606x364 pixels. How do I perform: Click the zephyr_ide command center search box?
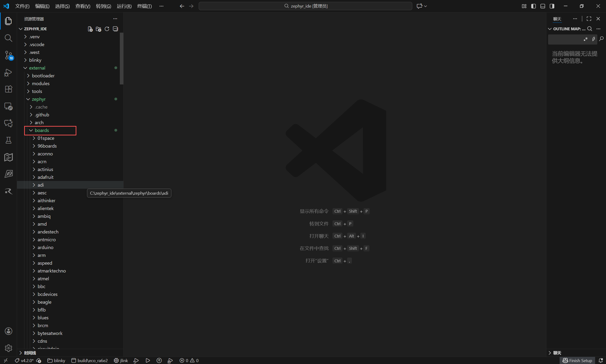pyautogui.click(x=305, y=6)
